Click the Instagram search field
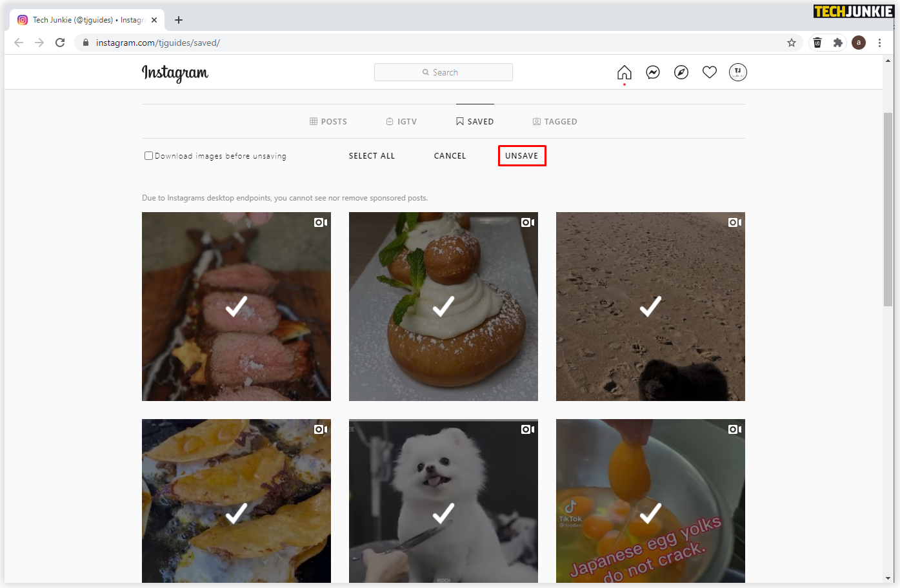Image resolution: width=900 pixels, height=588 pixels. coord(443,72)
